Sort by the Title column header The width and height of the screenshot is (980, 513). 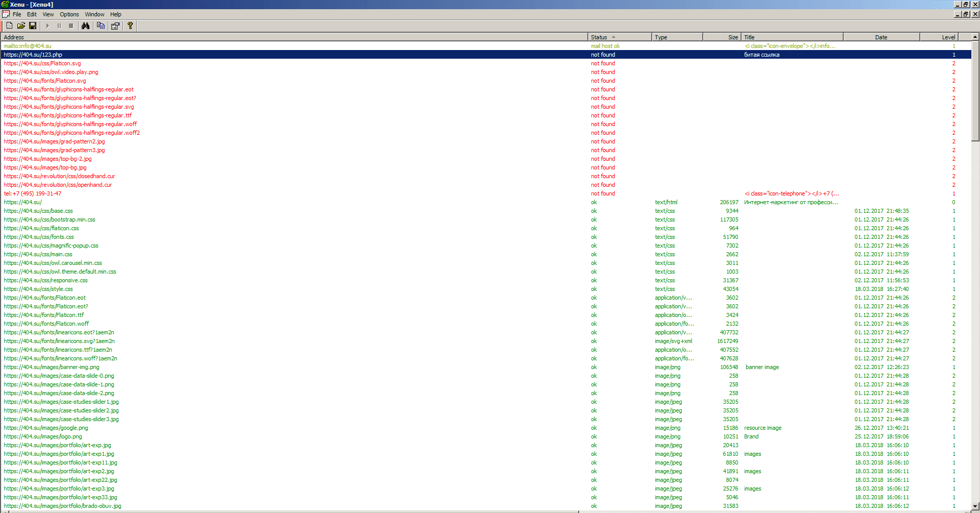point(792,37)
